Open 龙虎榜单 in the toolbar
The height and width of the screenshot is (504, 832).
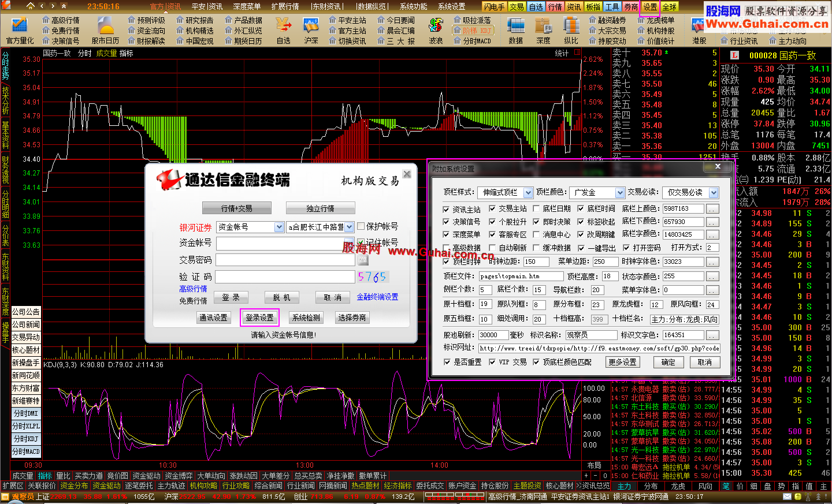[x=656, y=20]
